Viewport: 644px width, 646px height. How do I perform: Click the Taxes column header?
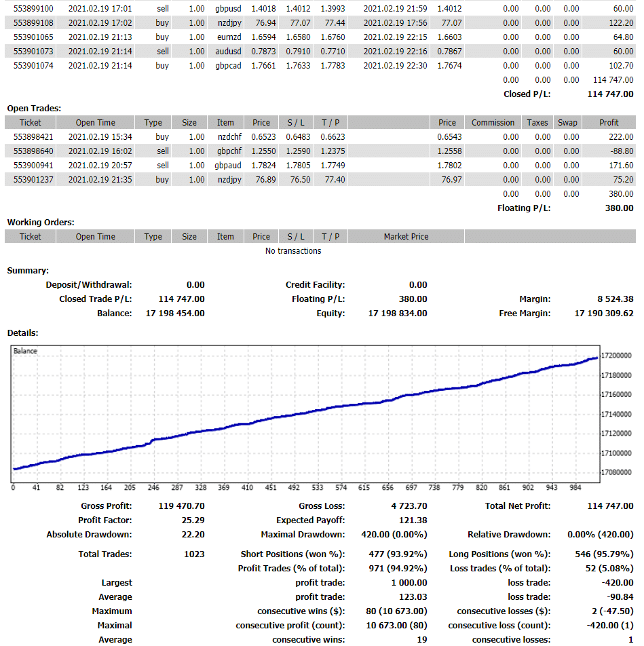[537, 123]
